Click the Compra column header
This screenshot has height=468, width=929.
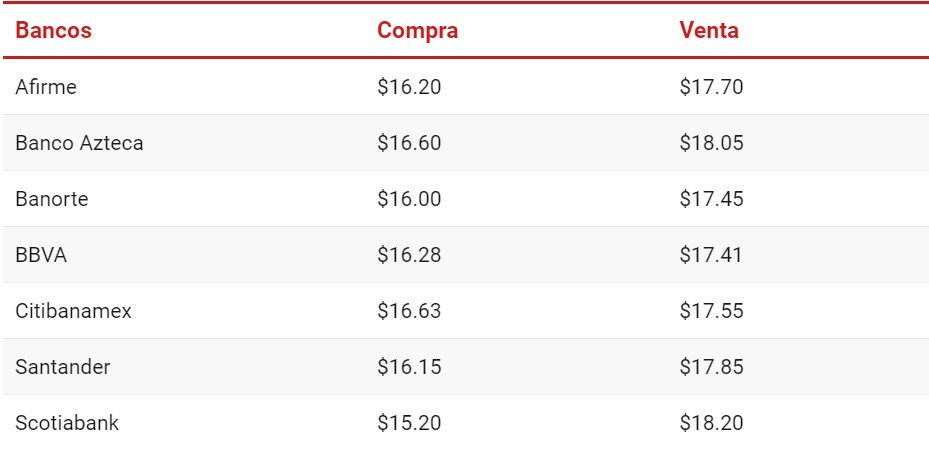pos(418,31)
